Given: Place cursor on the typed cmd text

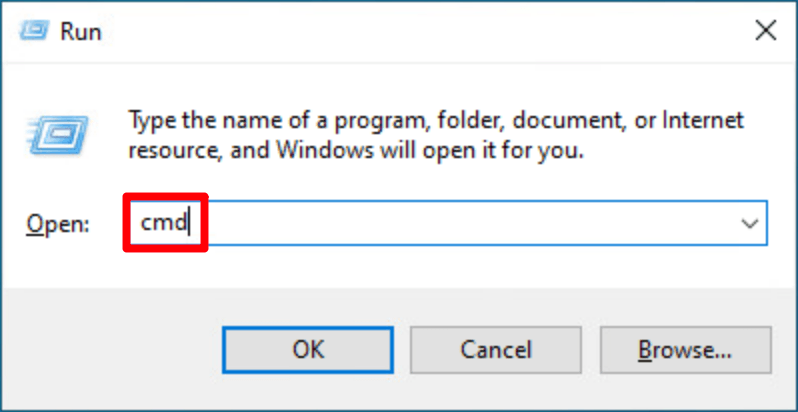Looking at the screenshot, I should [x=164, y=223].
